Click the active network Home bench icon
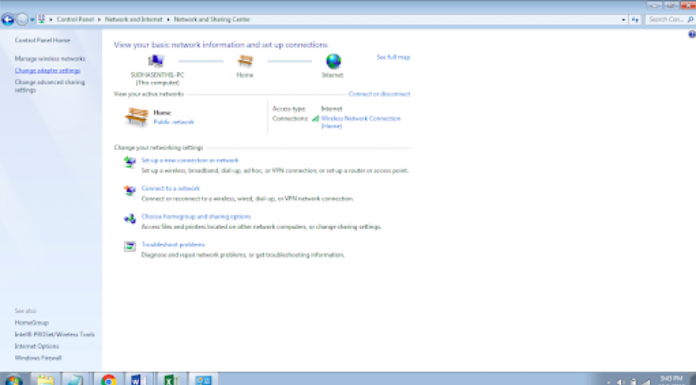Screen dimensions: 696x385 pyautogui.click(x=136, y=117)
